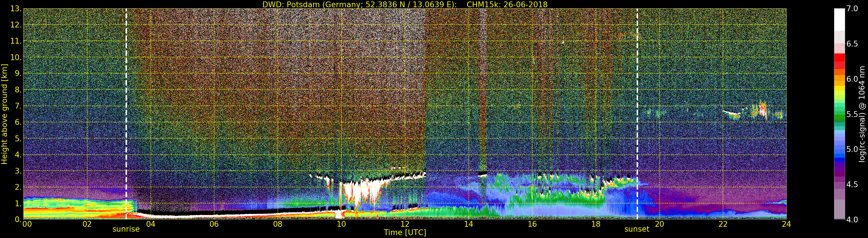Viewport: 868px width, 238px height.
Task: Click the white dashed sunrise marker line
Action: pos(126,114)
